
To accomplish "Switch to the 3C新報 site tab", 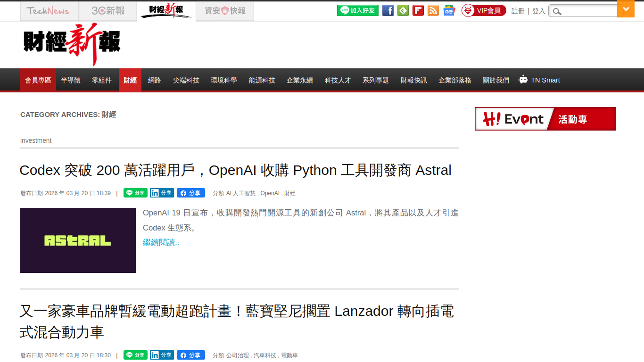I will click(108, 11).
